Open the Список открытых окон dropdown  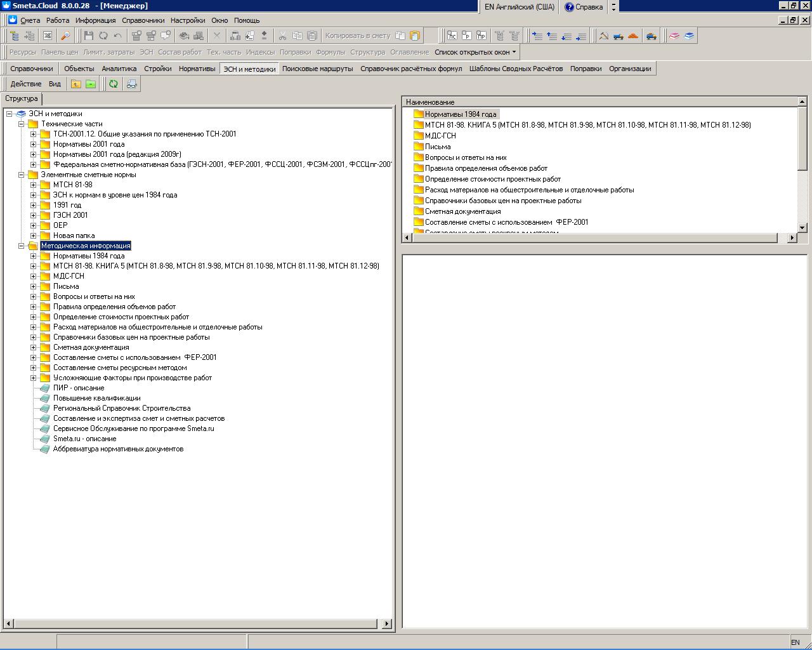475,52
